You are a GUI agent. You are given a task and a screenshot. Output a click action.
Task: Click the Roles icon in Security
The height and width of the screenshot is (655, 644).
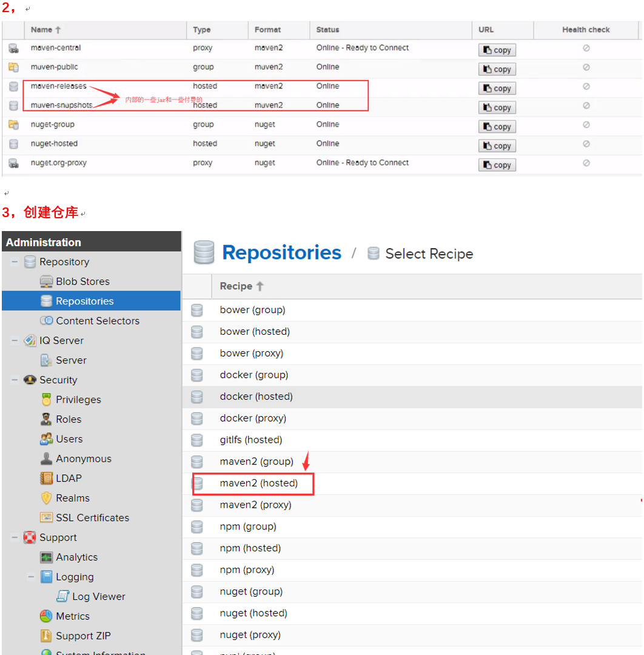point(46,419)
